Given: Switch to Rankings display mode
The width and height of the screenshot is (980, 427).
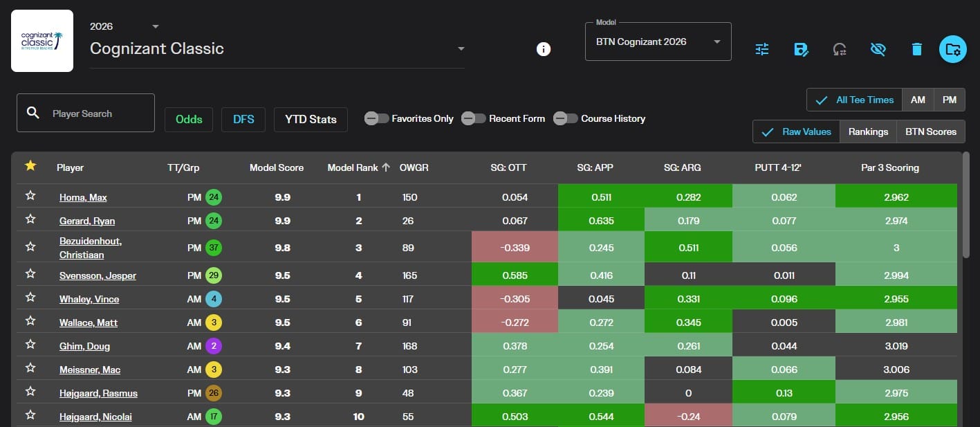Looking at the screenshot, I should 868,131.
